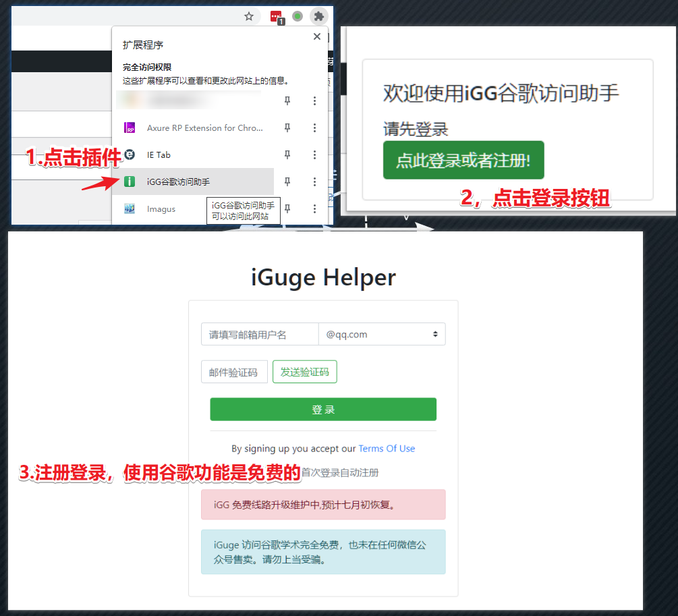Viewport: 678px width, 616px height.
Task: Open the Terms Of Use link
Action: click(387, 449)
